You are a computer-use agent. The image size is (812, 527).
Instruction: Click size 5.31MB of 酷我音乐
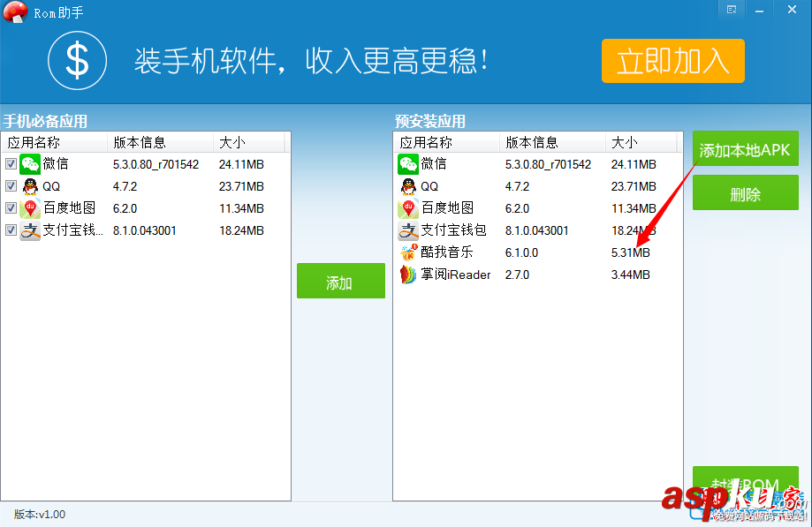tap(630, 252)
